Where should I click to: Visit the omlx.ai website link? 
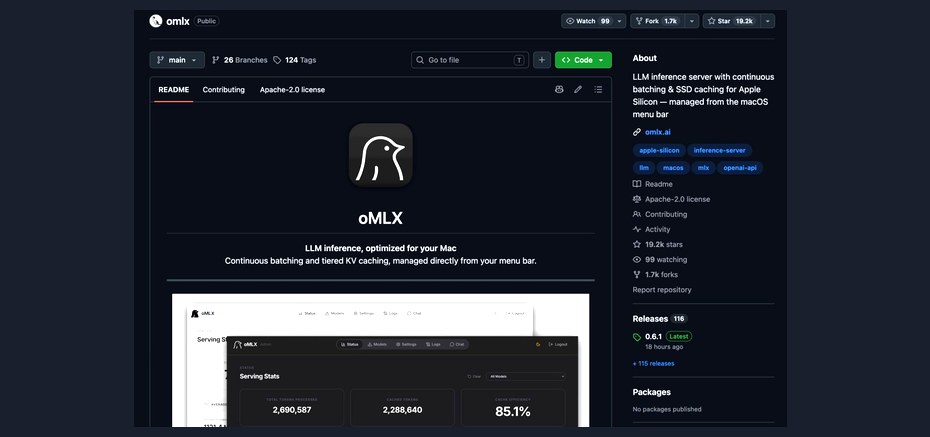tap(658, 132)
